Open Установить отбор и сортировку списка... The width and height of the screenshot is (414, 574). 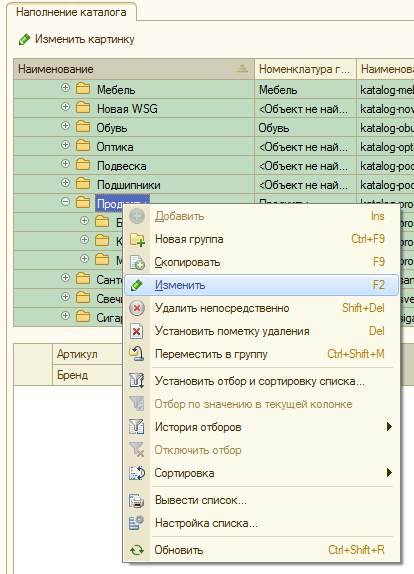tap(261, 381)
